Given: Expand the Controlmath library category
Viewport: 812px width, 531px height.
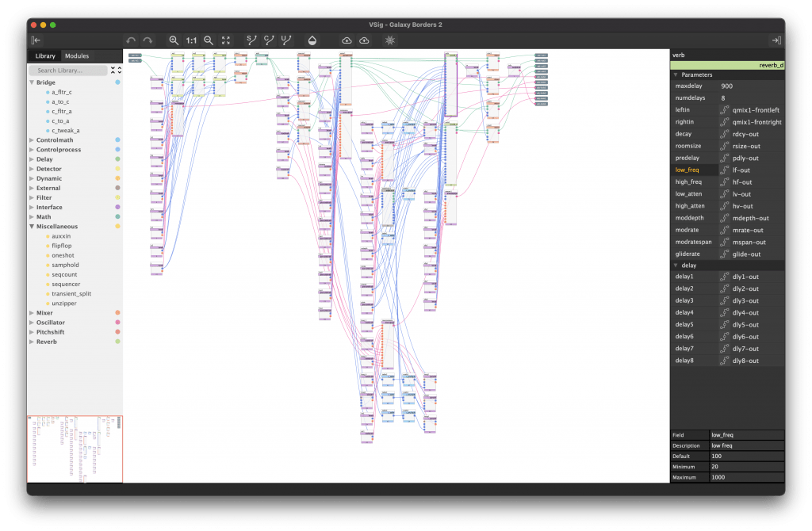Looking at the screenshot, I should click(x=32, y=140).
